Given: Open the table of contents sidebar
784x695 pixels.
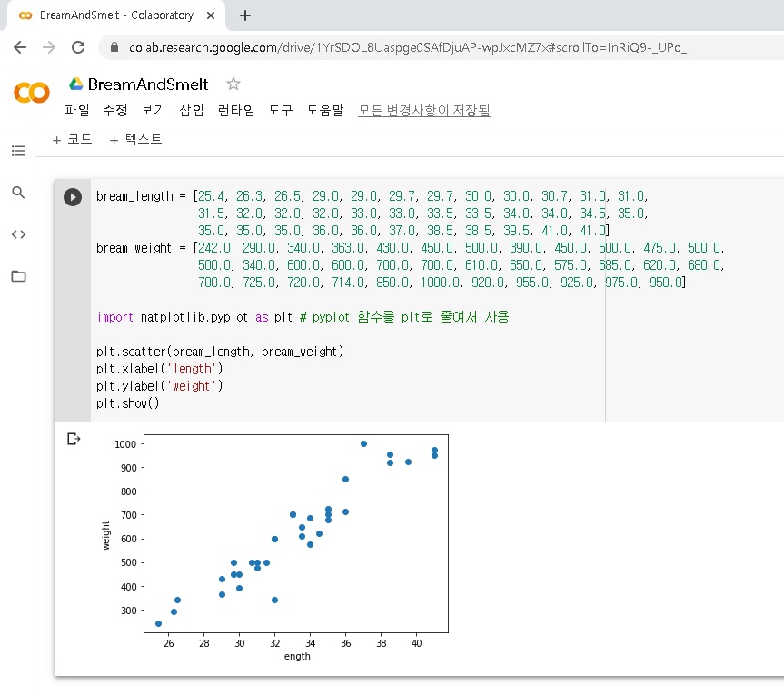Looking at the screenshot, I should (x=18, y=151).
